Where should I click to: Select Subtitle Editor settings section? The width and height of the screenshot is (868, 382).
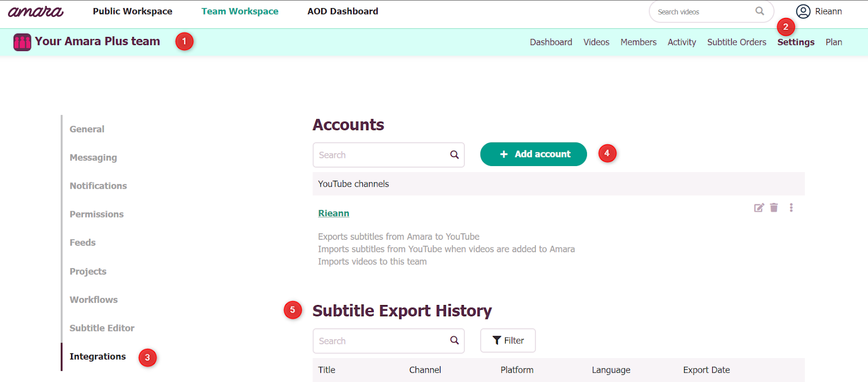click(x=102, y=328)
